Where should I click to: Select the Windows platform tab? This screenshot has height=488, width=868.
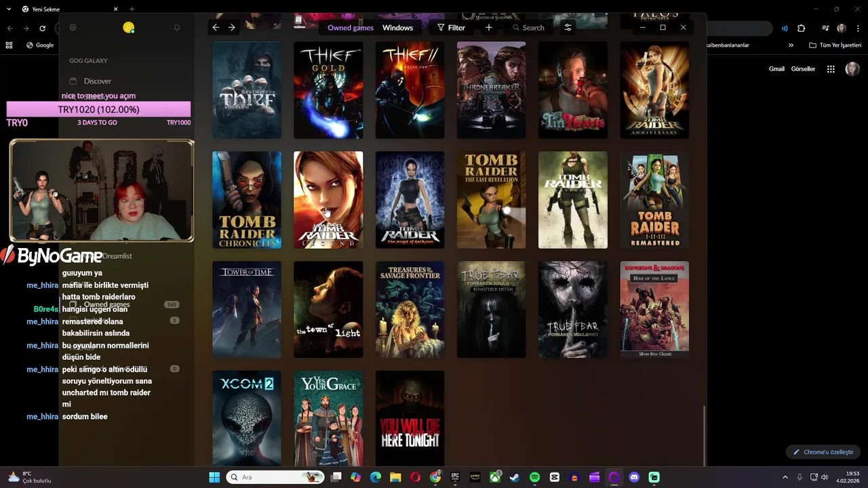397,28
